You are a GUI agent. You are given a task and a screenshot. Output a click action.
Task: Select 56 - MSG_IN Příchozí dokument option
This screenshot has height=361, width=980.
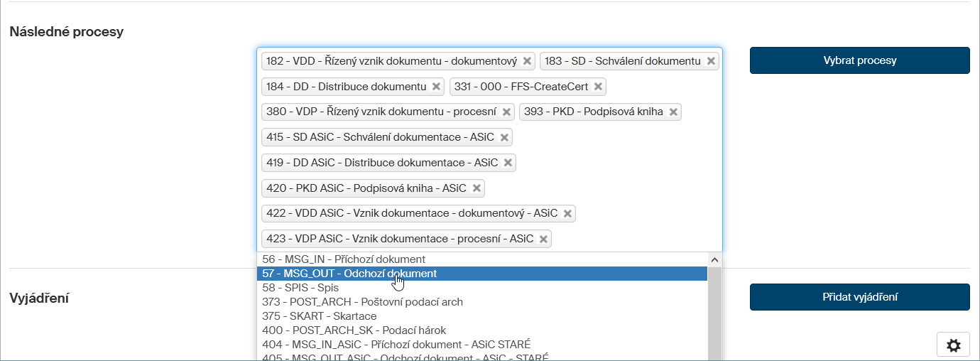coord(344,259)
